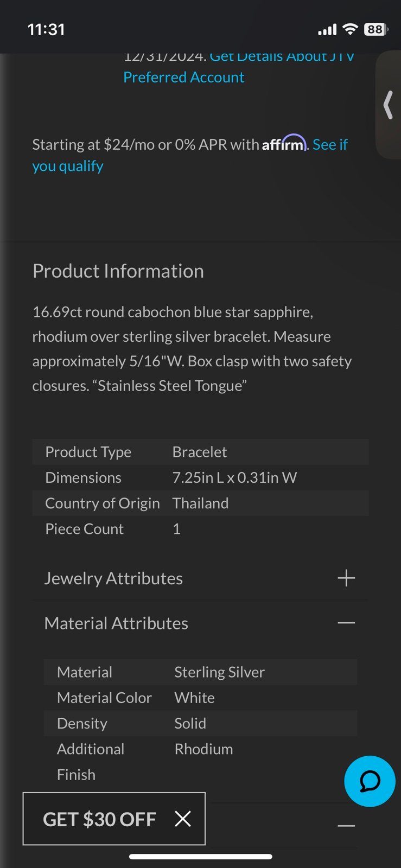401x868 pixels.
Task: Tap the cellular signal bars icon
Action: [x=327, y=30]
